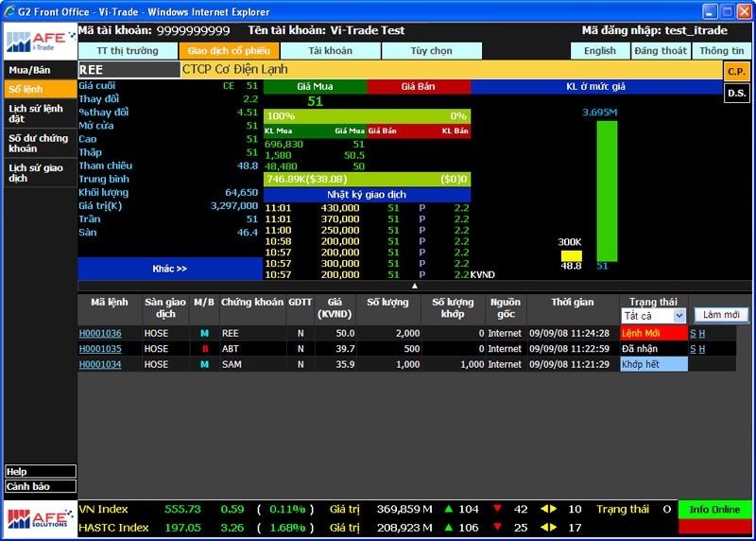
Task: Open the Tùy chọn tab
Action: (432, 51)
